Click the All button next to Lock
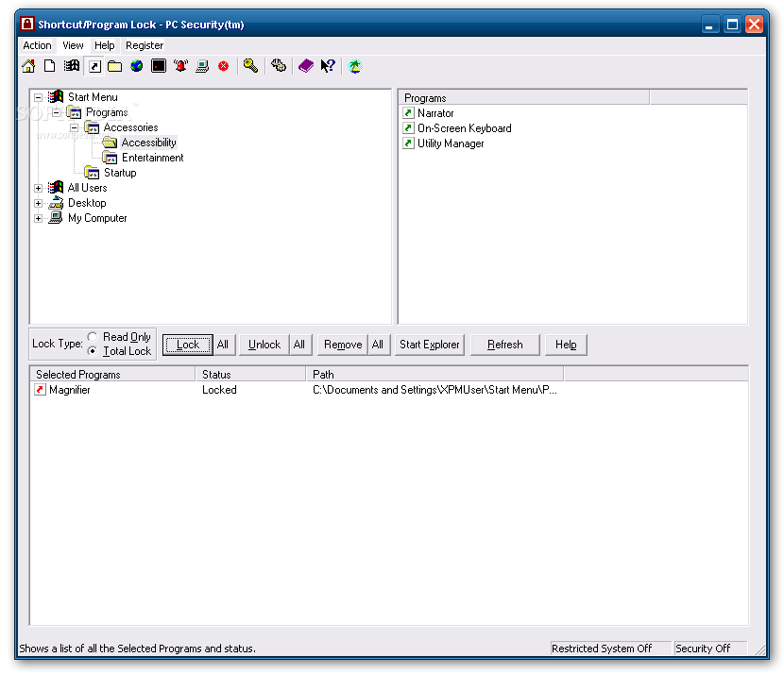The image size is (784, 674). point(223,345)
